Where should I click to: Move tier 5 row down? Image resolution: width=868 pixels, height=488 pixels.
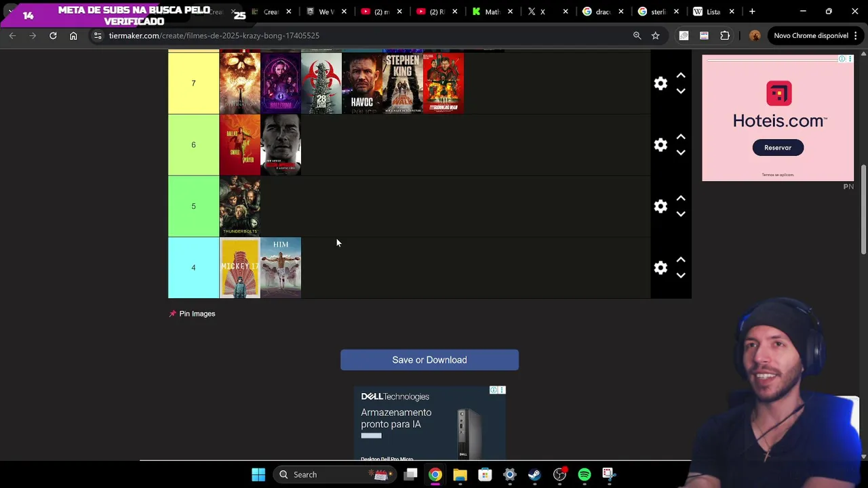[x=681, y=213]
